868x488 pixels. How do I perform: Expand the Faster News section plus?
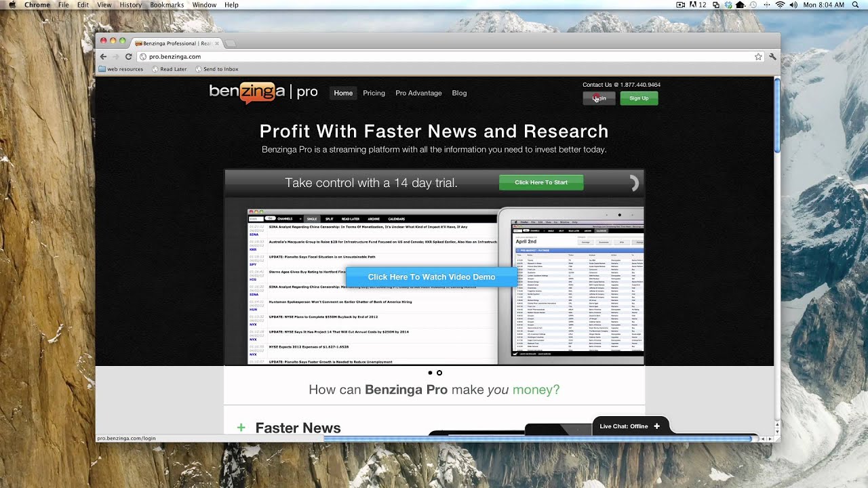coord(241,428)
